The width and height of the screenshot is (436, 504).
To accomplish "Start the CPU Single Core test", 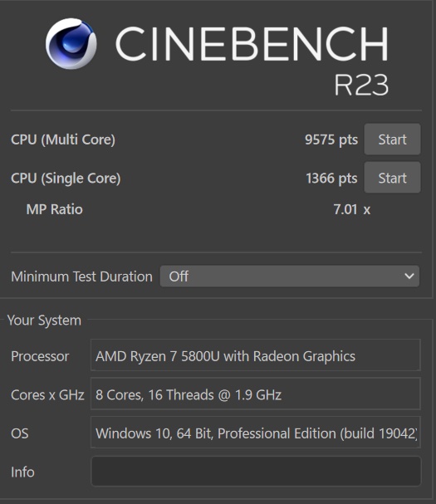I will point(392,178).
